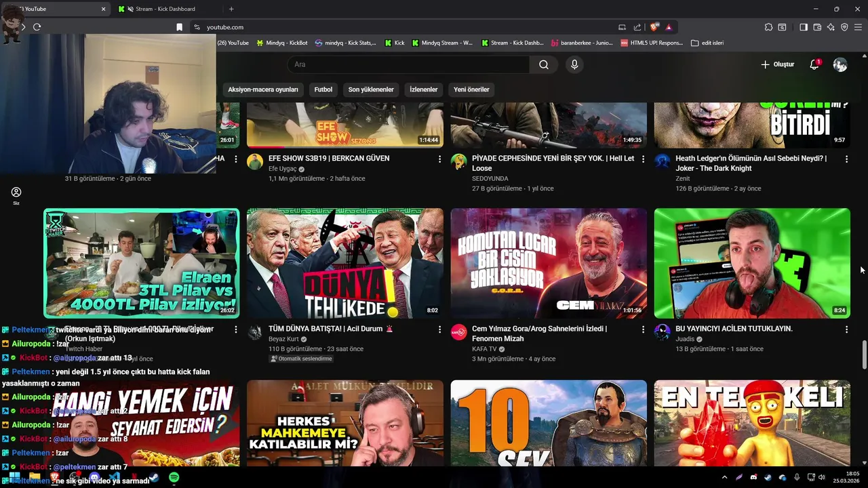Open options for Cem Yılmaz Gora/Arog video

(x=643, y=329)
